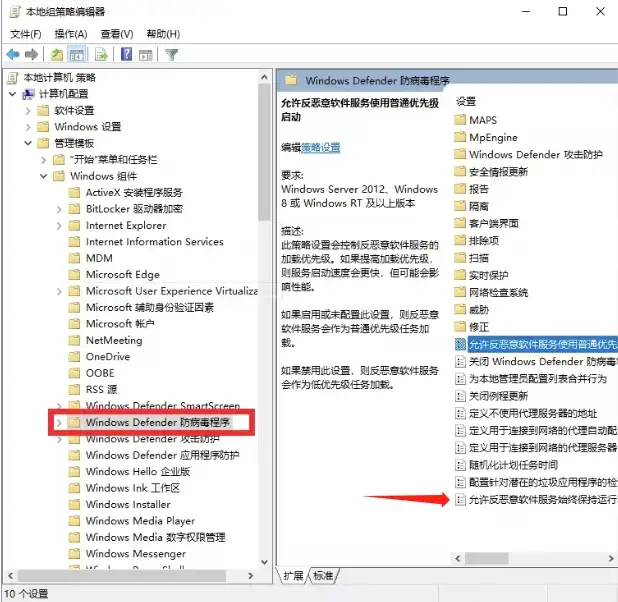Click tree pane vertical scrollbar down arrow

[264, 561]
